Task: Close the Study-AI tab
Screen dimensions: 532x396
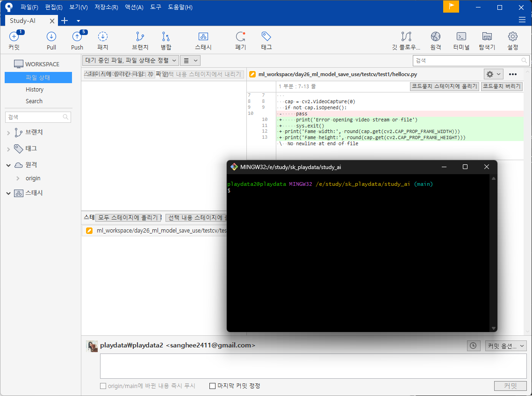Action: pos(52,21)
